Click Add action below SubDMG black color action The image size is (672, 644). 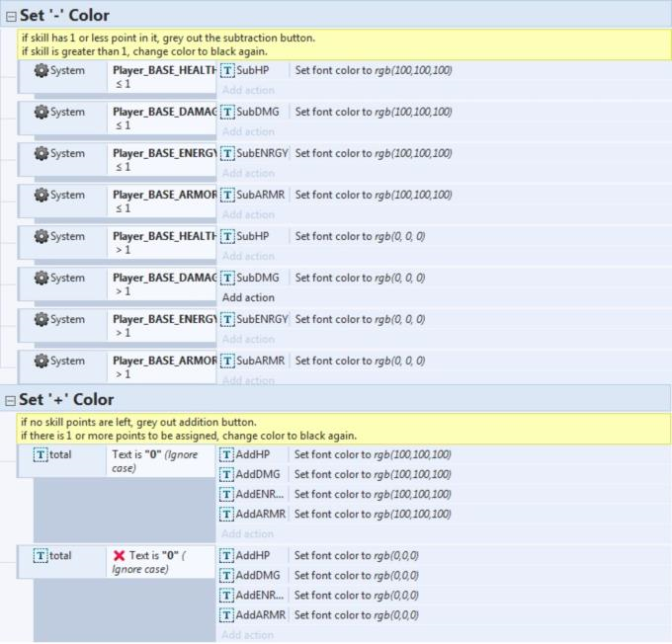[248, 297]
